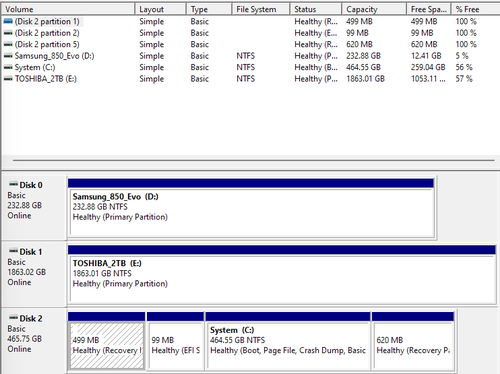Select the Disk 2 partition 2 row
Viewport: 500px width, 374px height.
point(250,33)
